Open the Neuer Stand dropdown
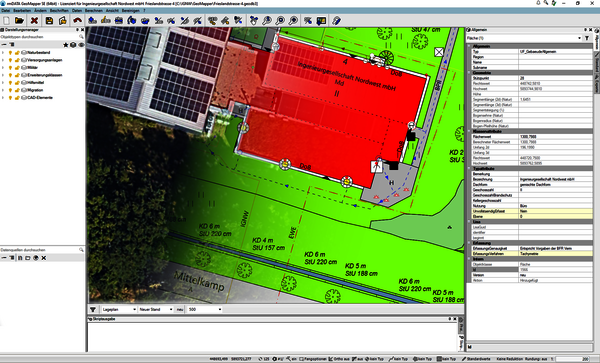 coord(155,309)
